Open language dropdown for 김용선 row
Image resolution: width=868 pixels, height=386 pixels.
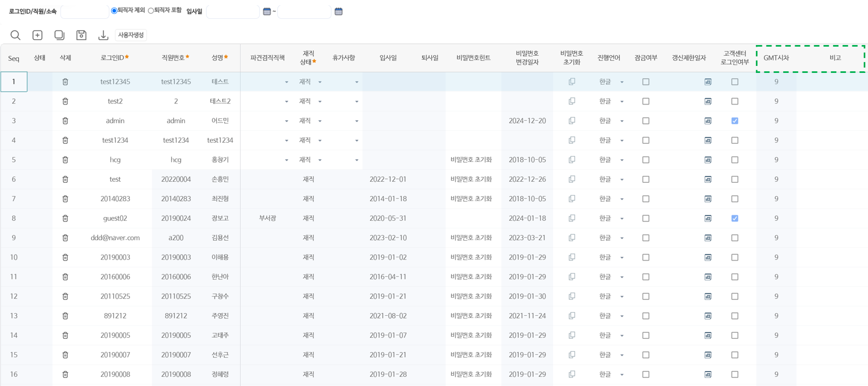coord(622,239)
